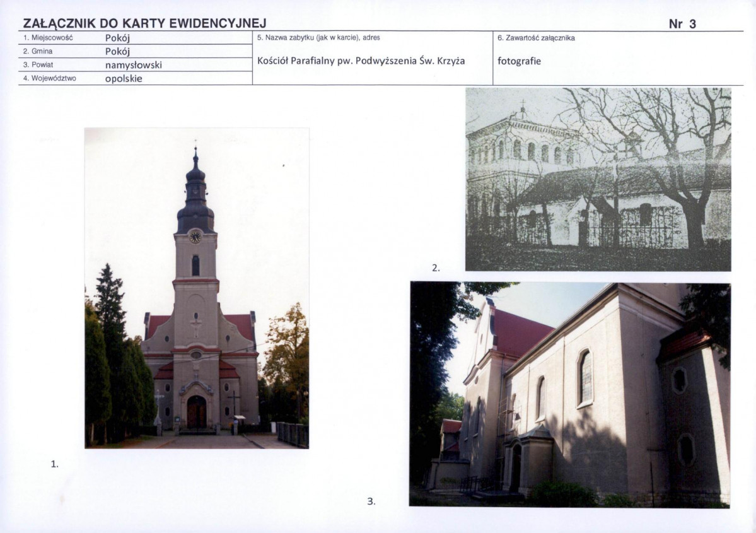Screen dimensions: 756x533
Task: Open photo 1 showing the church front tower
Action: point(197,290)
